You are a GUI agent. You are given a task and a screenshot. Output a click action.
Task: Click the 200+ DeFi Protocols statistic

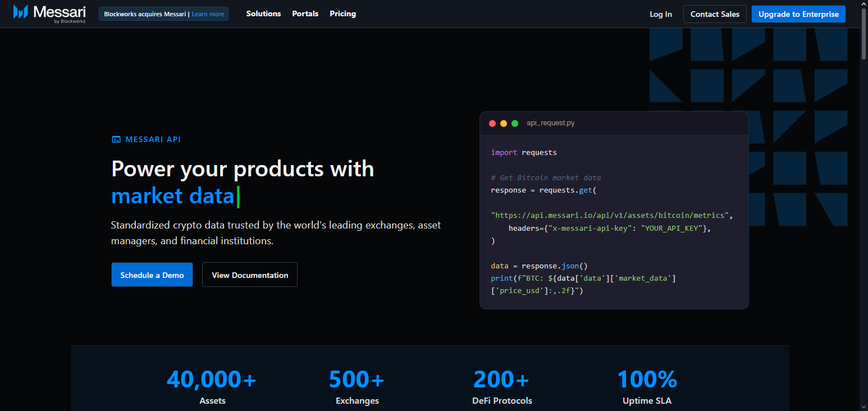click(502, 387)
